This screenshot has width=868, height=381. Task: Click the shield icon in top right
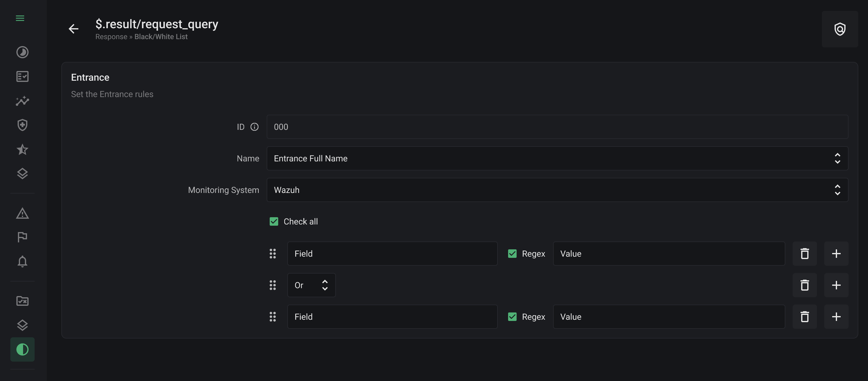[x=839, y=29]
